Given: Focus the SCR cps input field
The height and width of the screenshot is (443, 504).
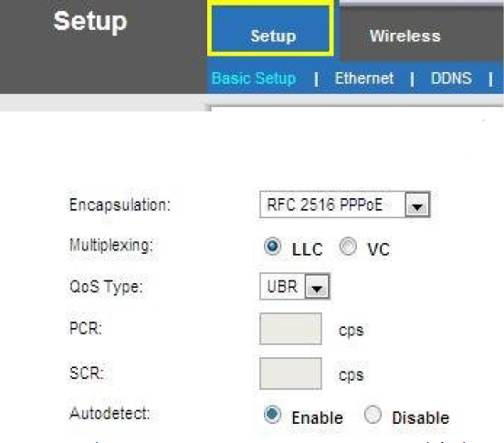Looking at the screenshot, I should pyautogui.click(x=290, y=374).
